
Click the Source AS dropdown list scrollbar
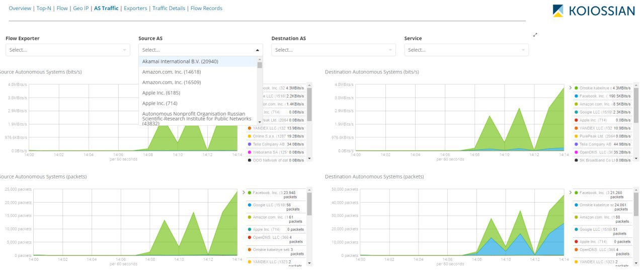(x=260, y=90)
